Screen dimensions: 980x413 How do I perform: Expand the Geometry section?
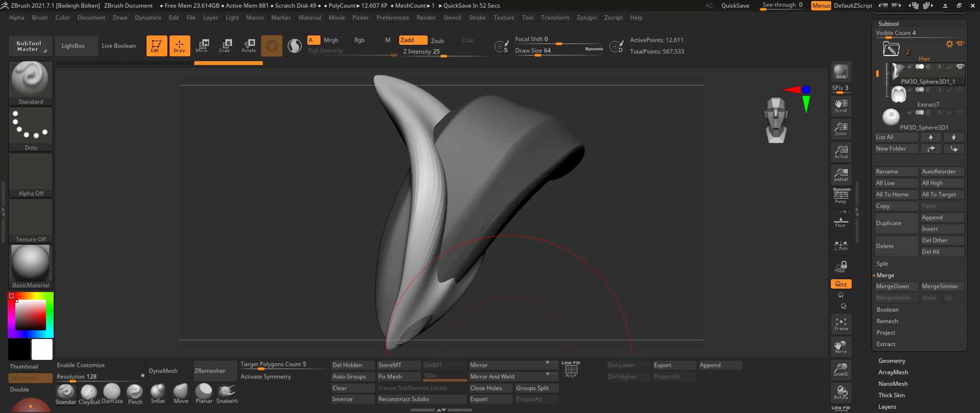[x=892, y=361]
